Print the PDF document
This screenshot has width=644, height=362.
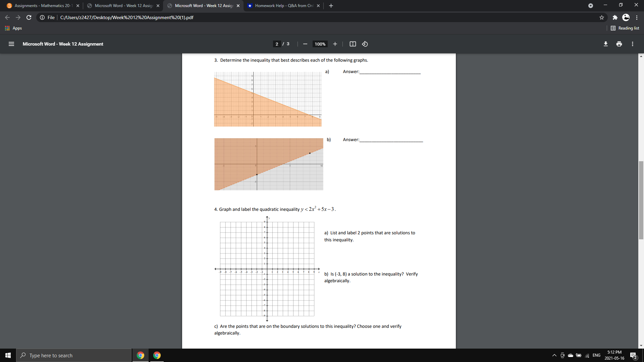click(x=619, y=44)
